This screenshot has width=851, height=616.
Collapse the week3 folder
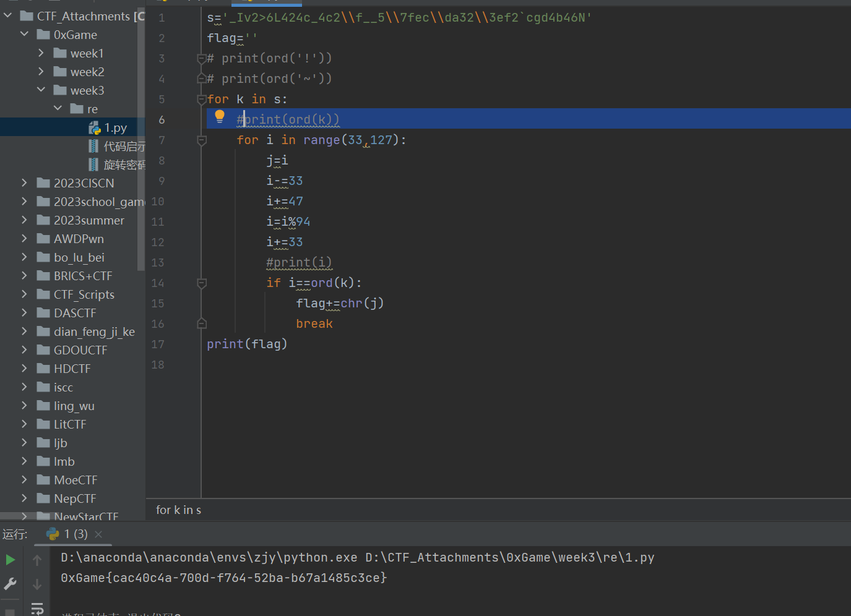41,90
